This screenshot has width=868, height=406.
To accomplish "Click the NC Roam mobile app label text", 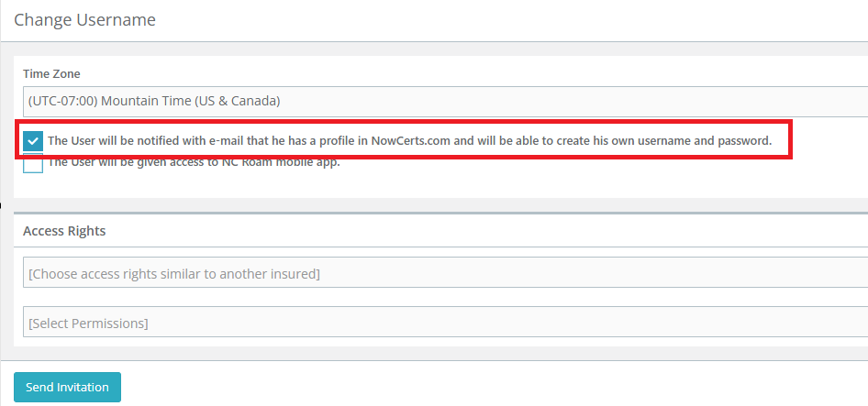I will 195,162.
